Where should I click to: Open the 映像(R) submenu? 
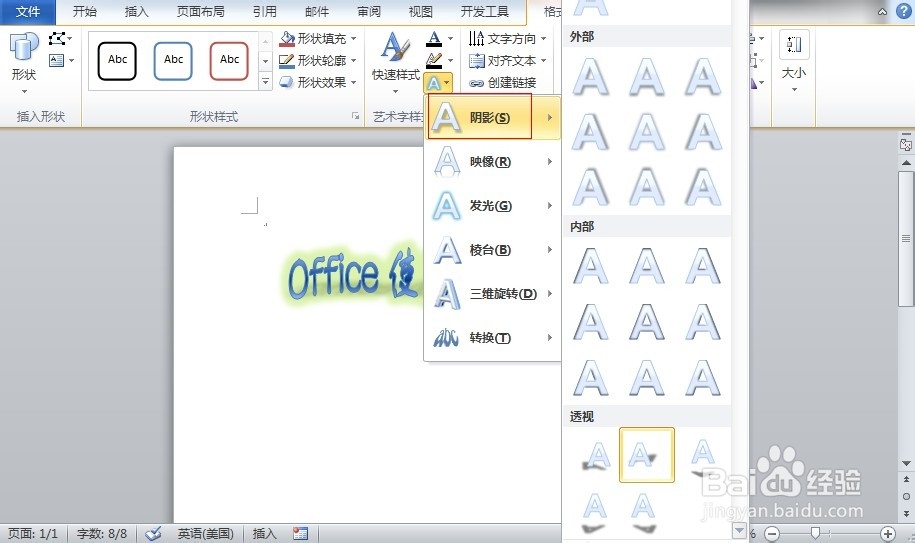493,162
